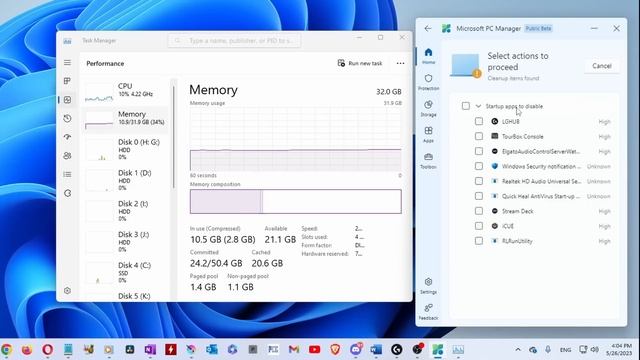Open Feedback in PC Manager sidebar
This screenshot has width=640, height=360.
pos(428,312)
